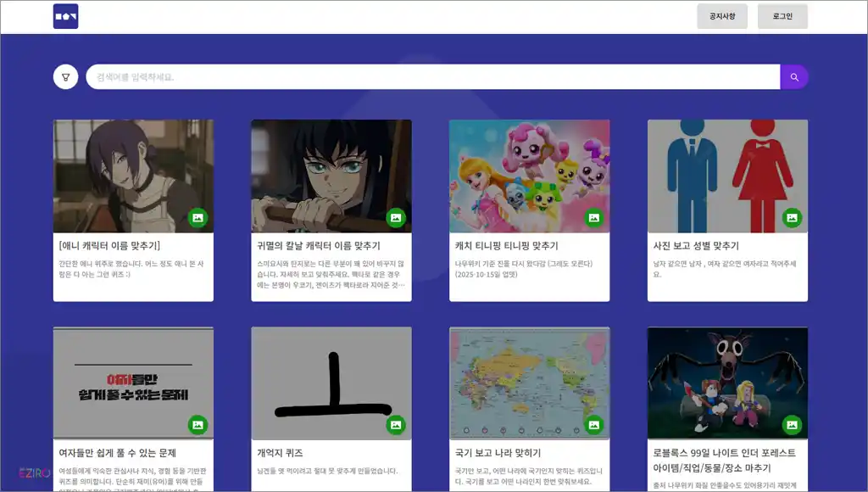Click image badge on 국기 보고 나라 맞히기 card
This screenshot has width=868, height=492.
pos(594,425)
